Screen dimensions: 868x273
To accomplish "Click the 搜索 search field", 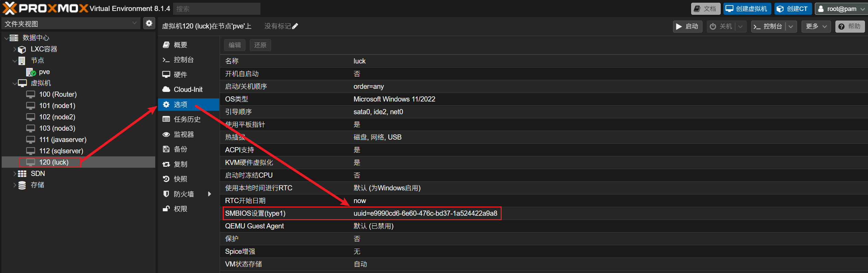I will (217, 9).
